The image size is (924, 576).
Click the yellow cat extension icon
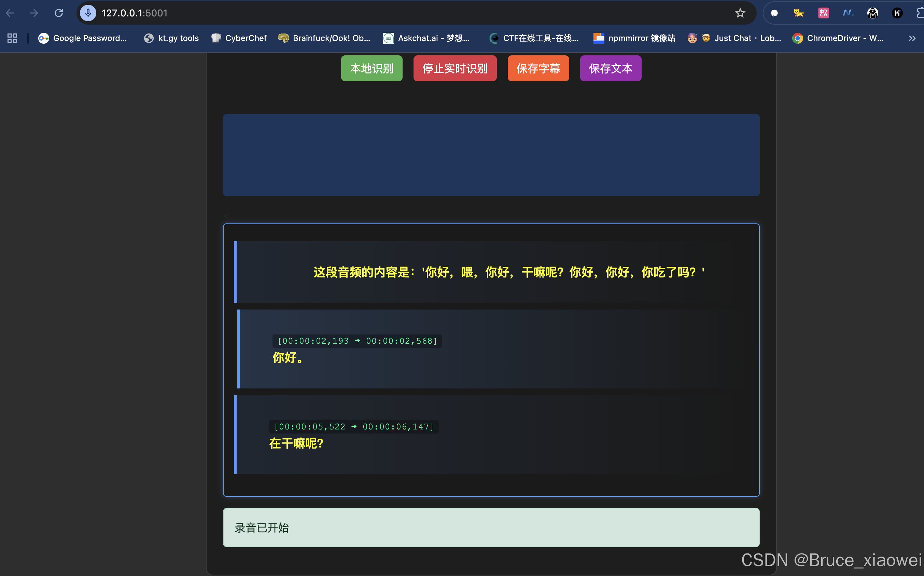pos(798,13)
